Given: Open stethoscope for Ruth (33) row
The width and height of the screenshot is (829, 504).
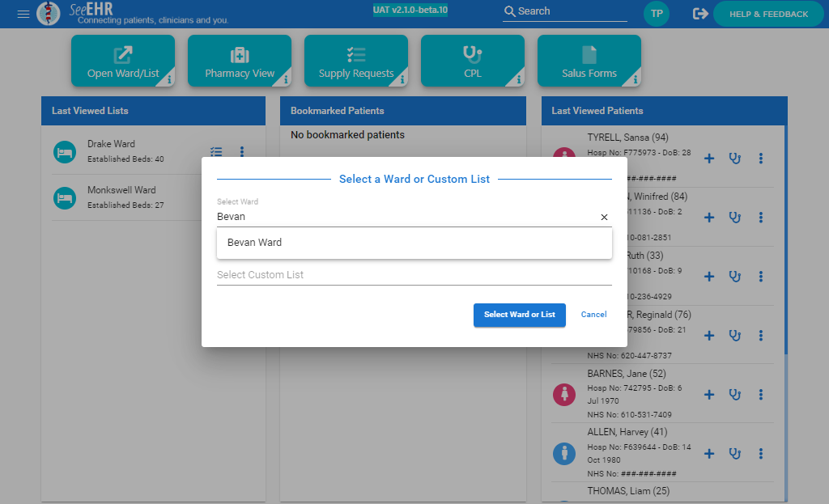Looking at the screenshot, I should 735,277.
